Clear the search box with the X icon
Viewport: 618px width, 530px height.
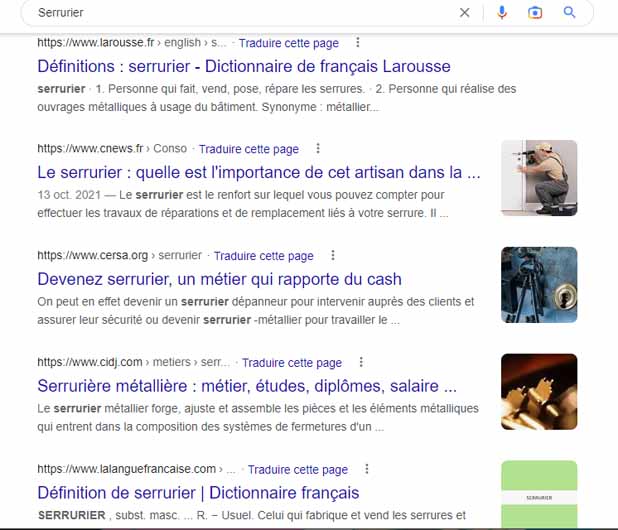pyautogui.click(x=465, y=13)
